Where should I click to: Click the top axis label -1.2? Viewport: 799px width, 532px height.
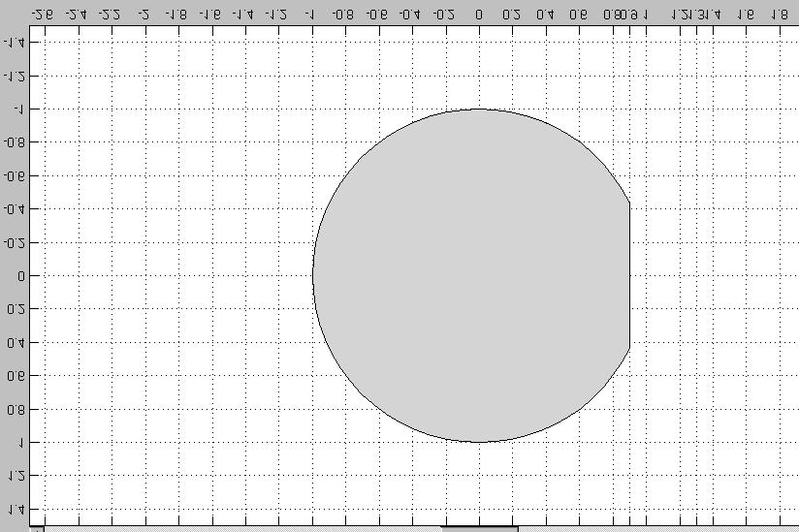point(276,15)
